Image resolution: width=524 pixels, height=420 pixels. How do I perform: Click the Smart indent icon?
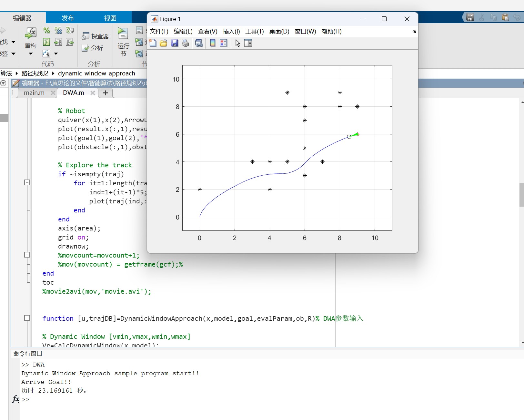46,42
